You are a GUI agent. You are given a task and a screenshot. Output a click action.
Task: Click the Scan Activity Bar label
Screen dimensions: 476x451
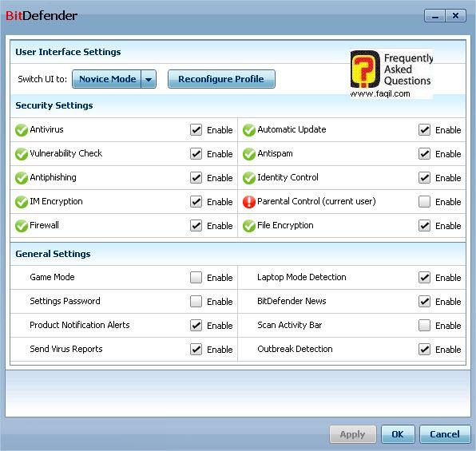click(290, 325)
